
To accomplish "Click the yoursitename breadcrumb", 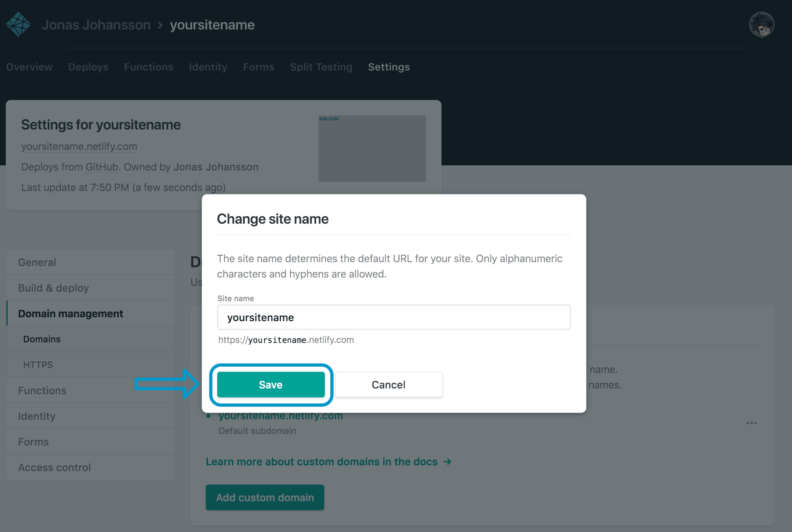I will click(212, 25).
